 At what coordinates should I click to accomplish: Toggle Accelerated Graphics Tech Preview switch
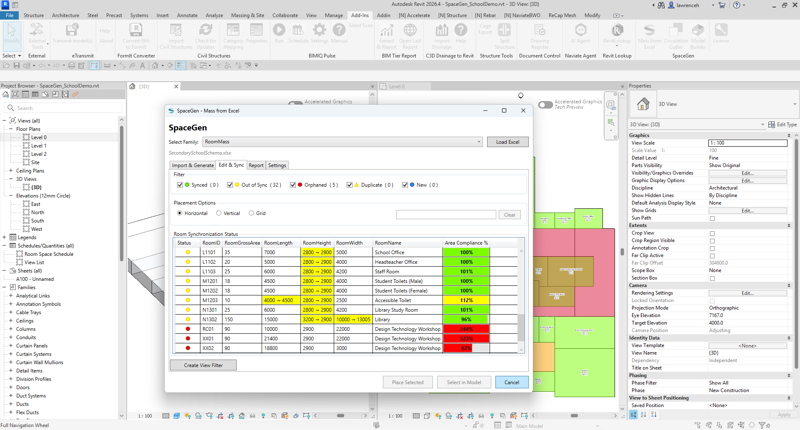545,105
